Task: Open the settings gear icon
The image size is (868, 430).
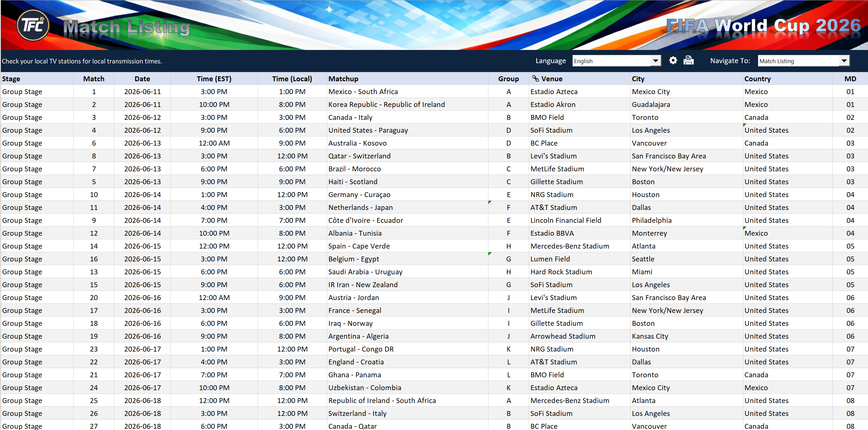Action: [673, 61]
